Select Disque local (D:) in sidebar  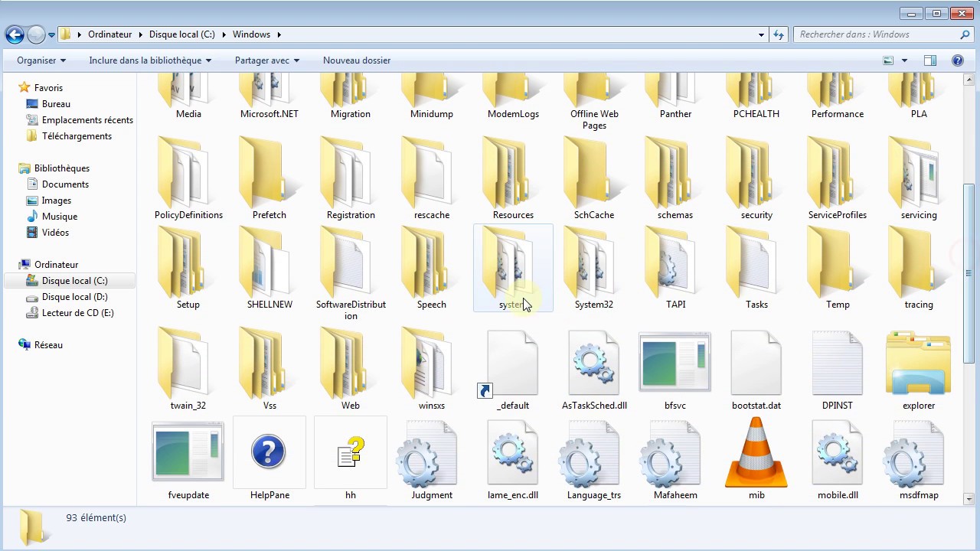point(74,297)
